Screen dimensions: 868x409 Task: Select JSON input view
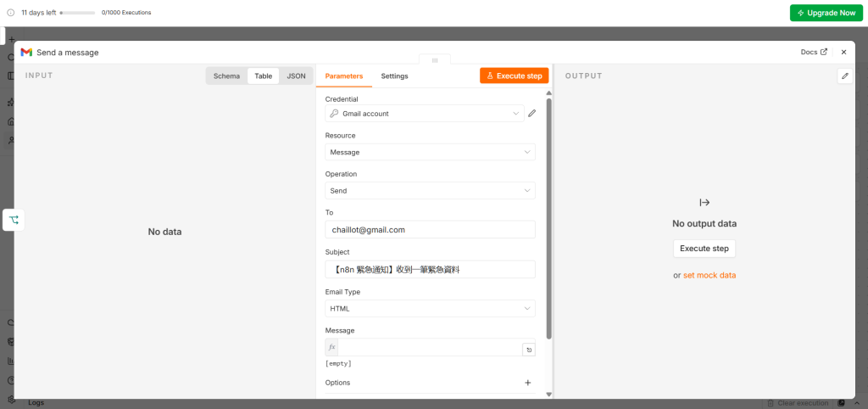click(x=296, y=76)
